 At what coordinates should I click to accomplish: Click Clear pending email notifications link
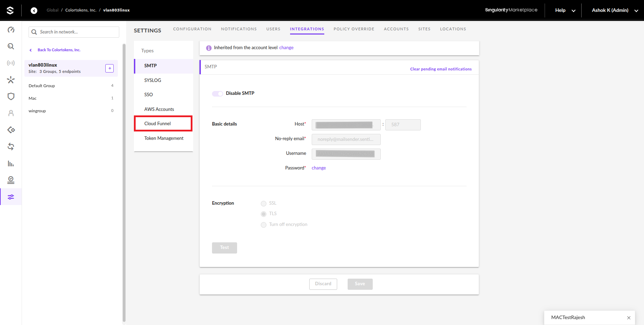pyautogui.click(x=441, y=69)
